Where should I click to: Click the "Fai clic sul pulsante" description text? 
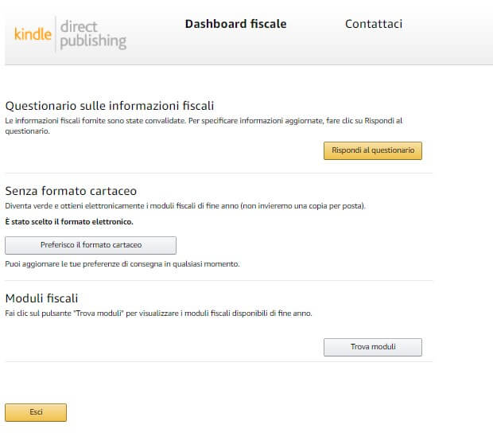point(158,314)
